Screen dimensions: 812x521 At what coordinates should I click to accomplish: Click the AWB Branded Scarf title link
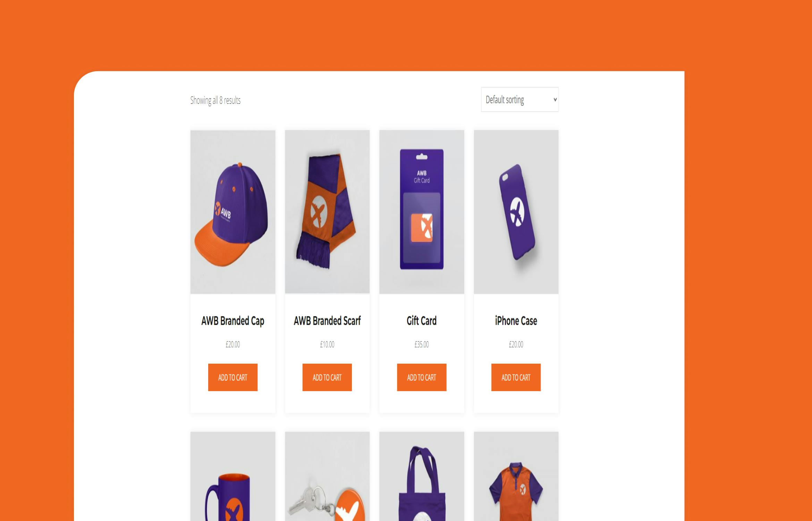click(x=327, y=321)
